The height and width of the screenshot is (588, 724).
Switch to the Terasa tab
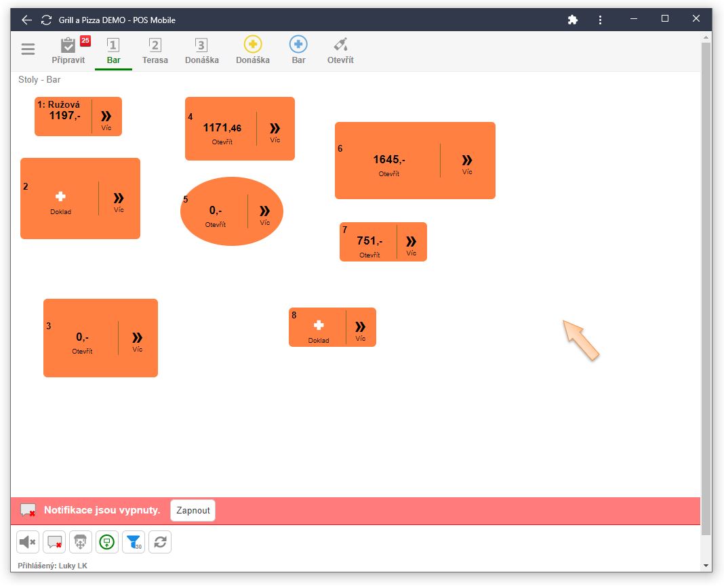click(x=155, y=51)
